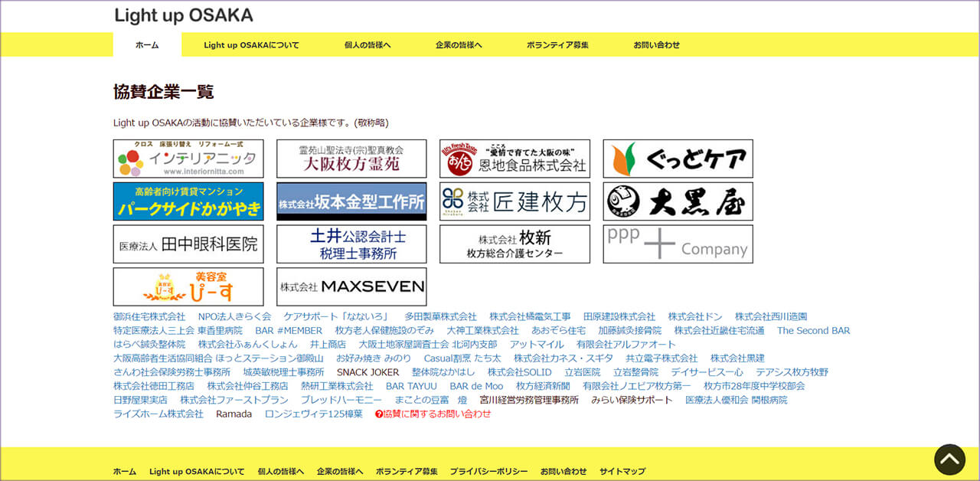980x481 pixels.
Task: Open footer サイトマップ link
Action: point(622,471)
